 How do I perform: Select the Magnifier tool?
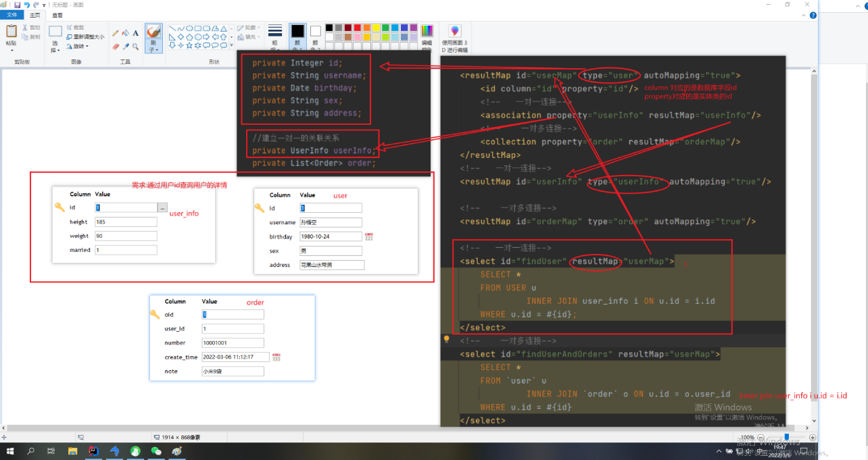coord(136,47)
